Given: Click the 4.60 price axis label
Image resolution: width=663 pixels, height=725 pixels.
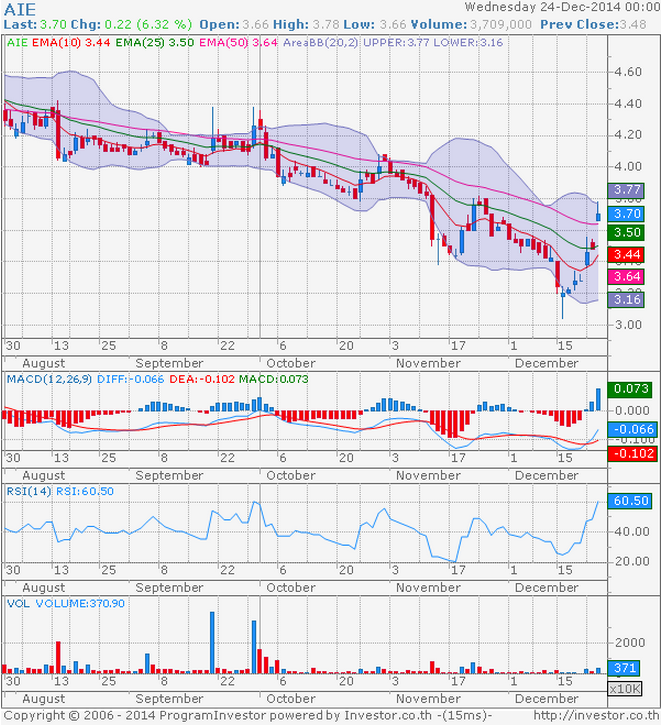Looking at the screenshot, I should click(x=628, y=72).
